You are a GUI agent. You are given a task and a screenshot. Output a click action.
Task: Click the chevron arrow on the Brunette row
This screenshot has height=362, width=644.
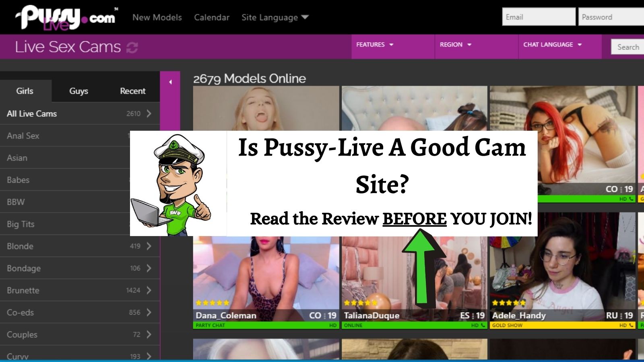[x=149, y=290]
